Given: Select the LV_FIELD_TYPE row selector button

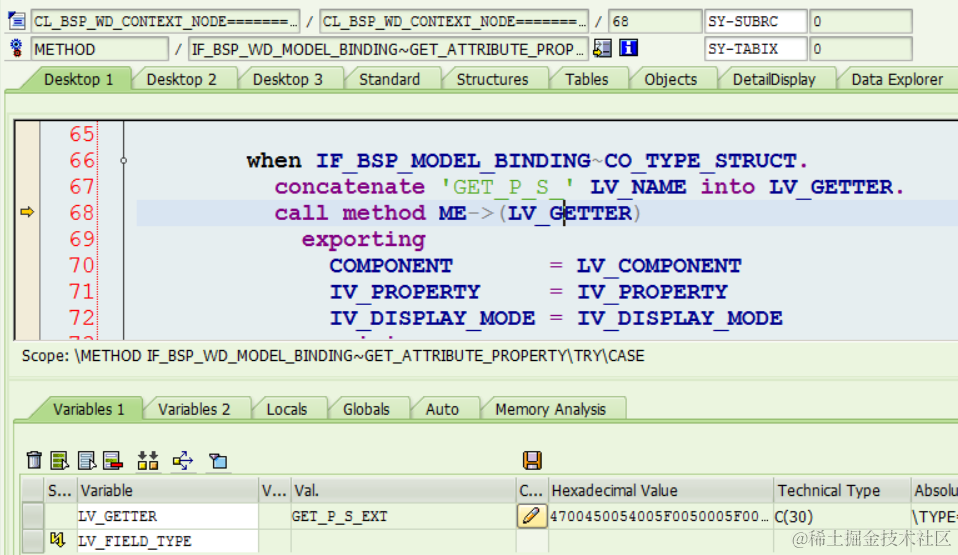Looking at the screenshot, I should (32, 541).
